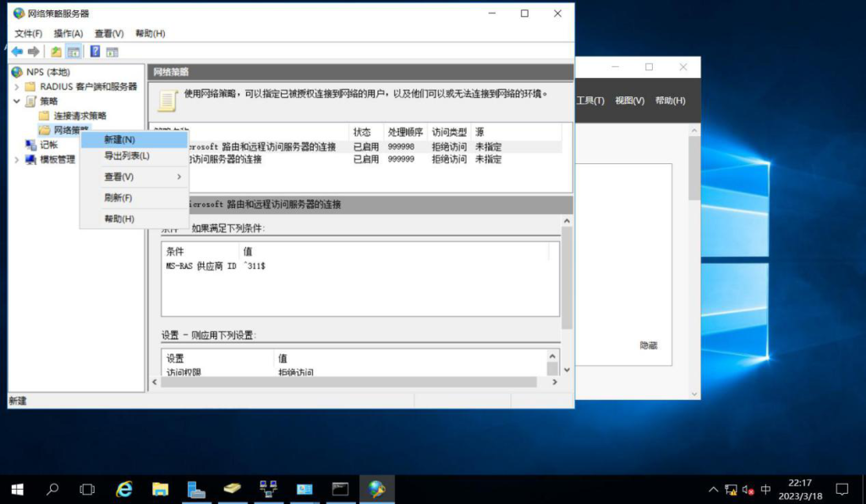This screenshot has width=866, height=504.
Task: Open the Command Prompt taskbar icon
Action: (x=340, y=489)
